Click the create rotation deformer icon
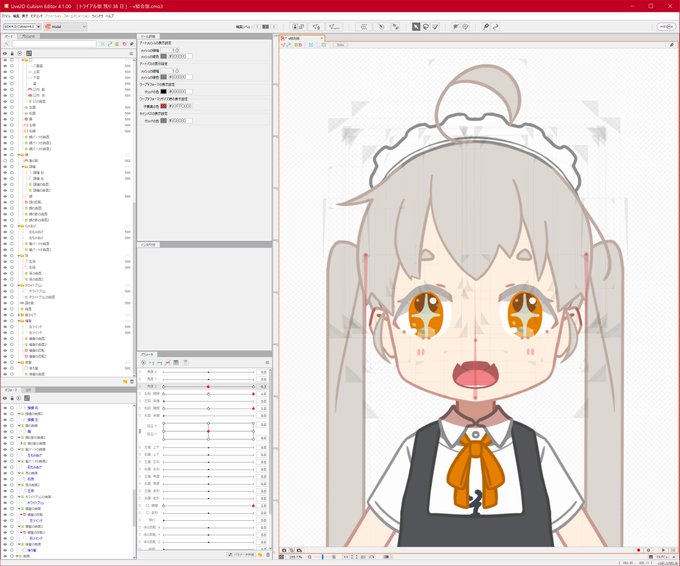 pos(381,26)
